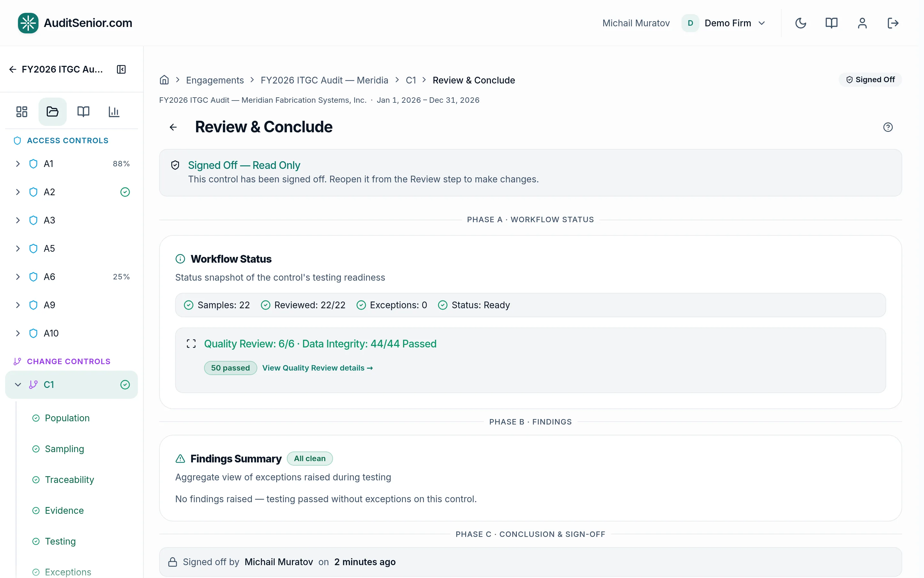Click the Michail Muratov header name

[x=636, y=23]
